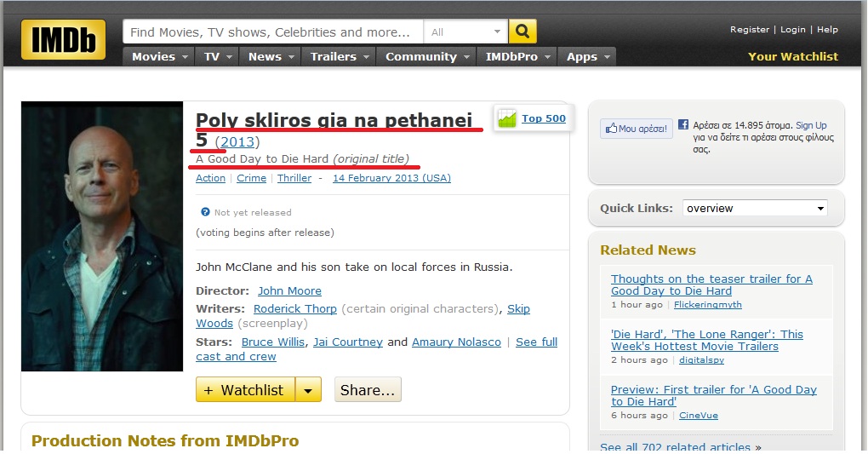Expand the Watchlist button dropdown arrow
The height and width of the screenshot is (454, 868).
click(308, 390)
